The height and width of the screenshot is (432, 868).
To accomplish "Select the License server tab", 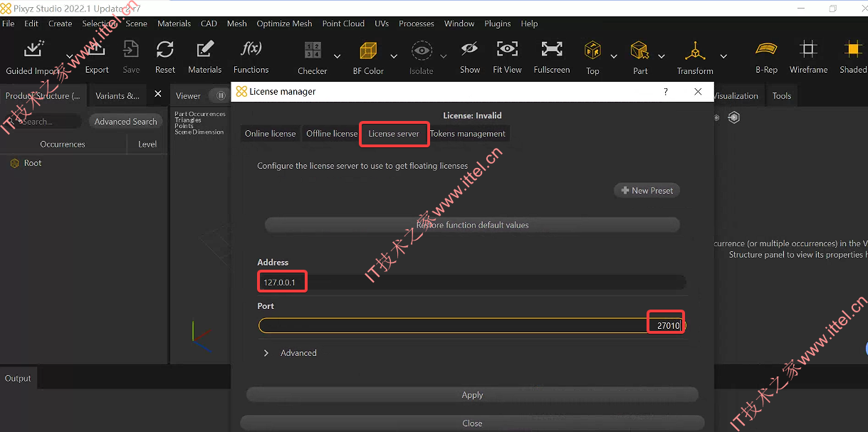I will pyautogui.click(x=394, y=134).
